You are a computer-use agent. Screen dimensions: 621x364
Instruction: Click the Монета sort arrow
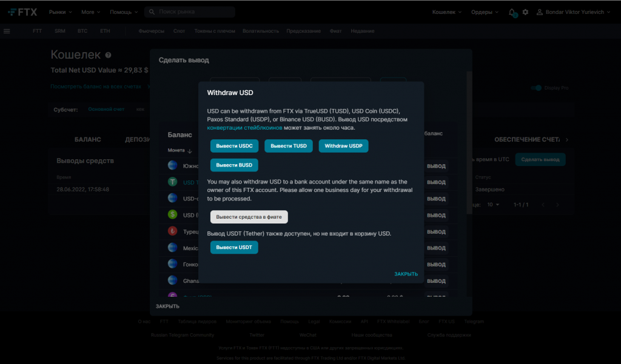(190, 151)
